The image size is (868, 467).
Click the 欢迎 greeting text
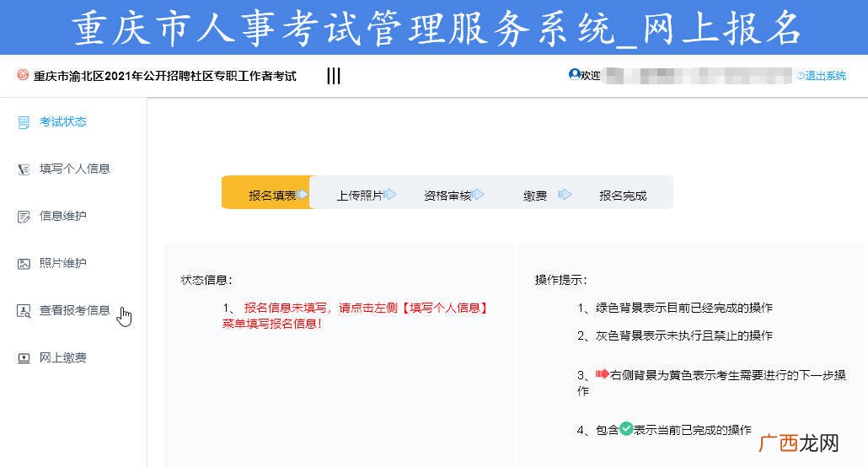[x=591, y=75]
